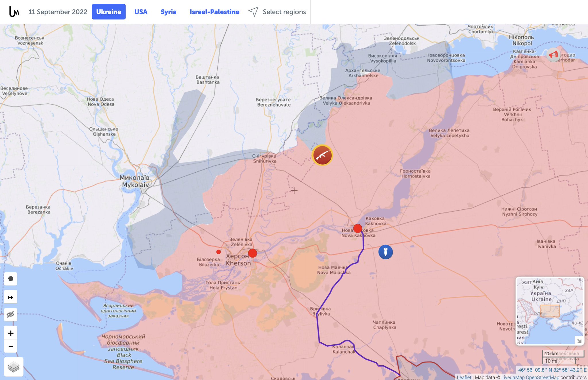Viewport: 588px width, 380px height.
Task: Select the distance measure arrow tool
Action: [11, 297]
